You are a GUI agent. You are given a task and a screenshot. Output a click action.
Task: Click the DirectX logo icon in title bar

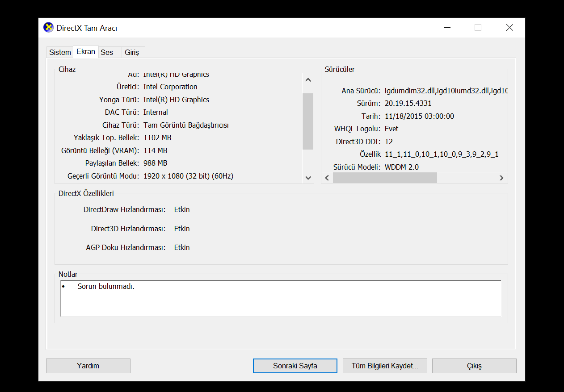coord(48,28)
